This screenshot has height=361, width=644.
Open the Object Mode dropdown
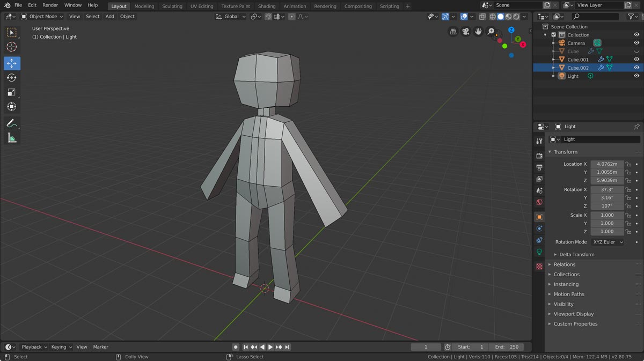pyautogui.click(x=42, y=17)
